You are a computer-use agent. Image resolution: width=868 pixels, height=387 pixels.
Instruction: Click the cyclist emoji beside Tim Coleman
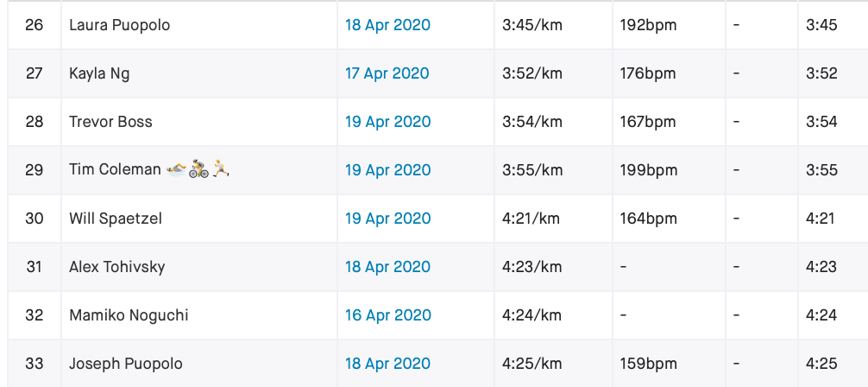(x=198, y=169)
